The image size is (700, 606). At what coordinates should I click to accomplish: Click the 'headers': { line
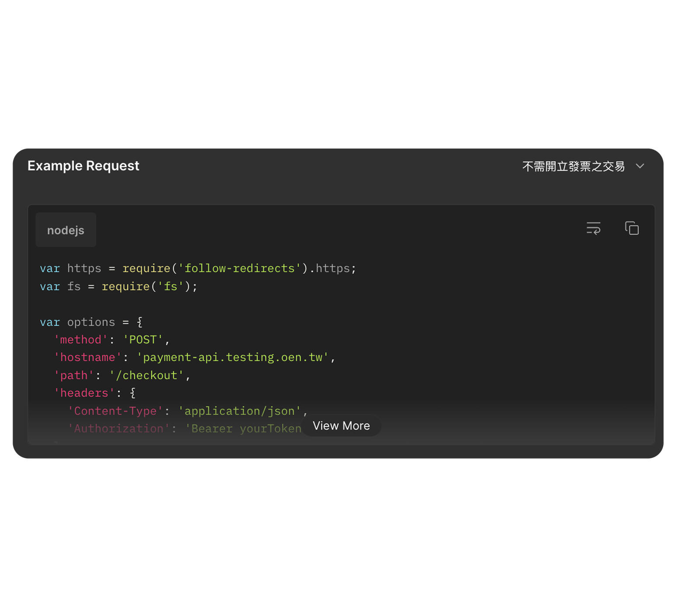[94, 393]
